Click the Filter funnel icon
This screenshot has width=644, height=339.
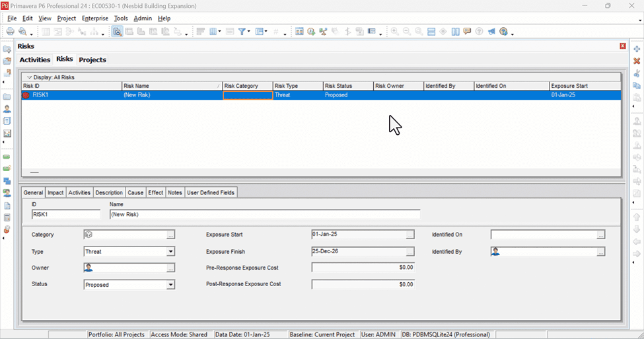(242, 32)
